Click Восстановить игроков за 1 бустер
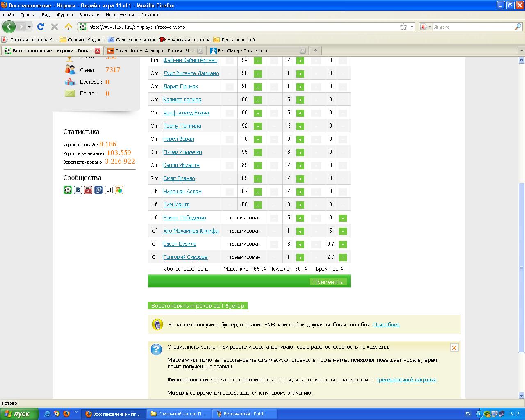Screen dimensions: 525x420 pyautogui.click(x=197, y=306)
